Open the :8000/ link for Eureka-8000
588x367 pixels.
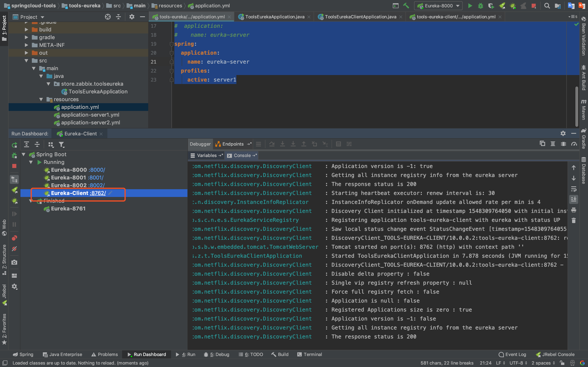tap(97, 170)
